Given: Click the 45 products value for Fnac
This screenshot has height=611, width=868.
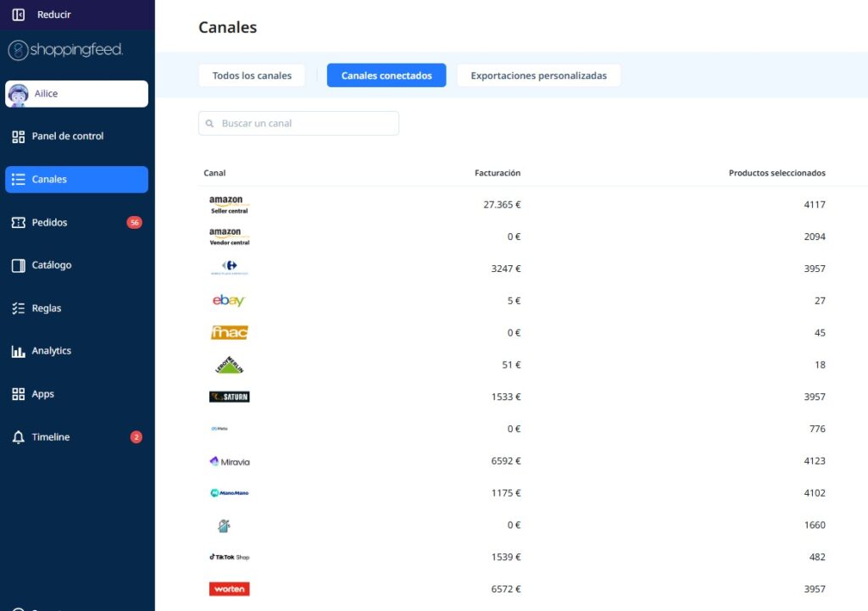Looking at the screenshot, I should [x=820, y=333].
